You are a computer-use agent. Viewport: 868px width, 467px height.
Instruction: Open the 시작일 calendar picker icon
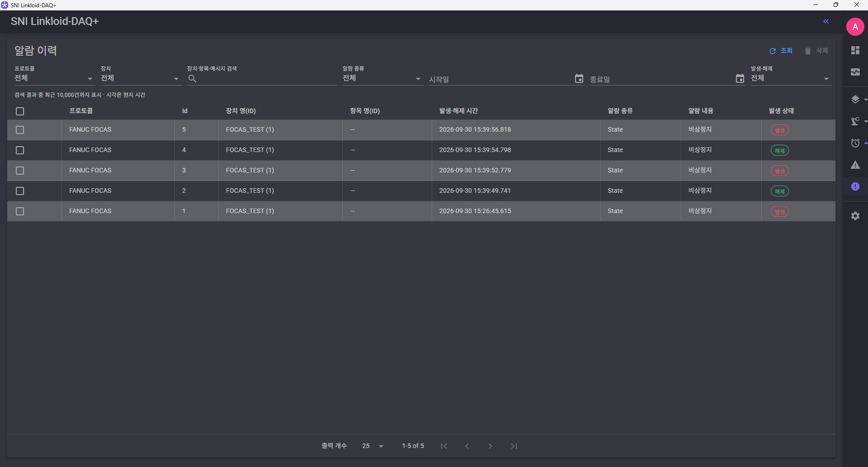click(579, 79)
